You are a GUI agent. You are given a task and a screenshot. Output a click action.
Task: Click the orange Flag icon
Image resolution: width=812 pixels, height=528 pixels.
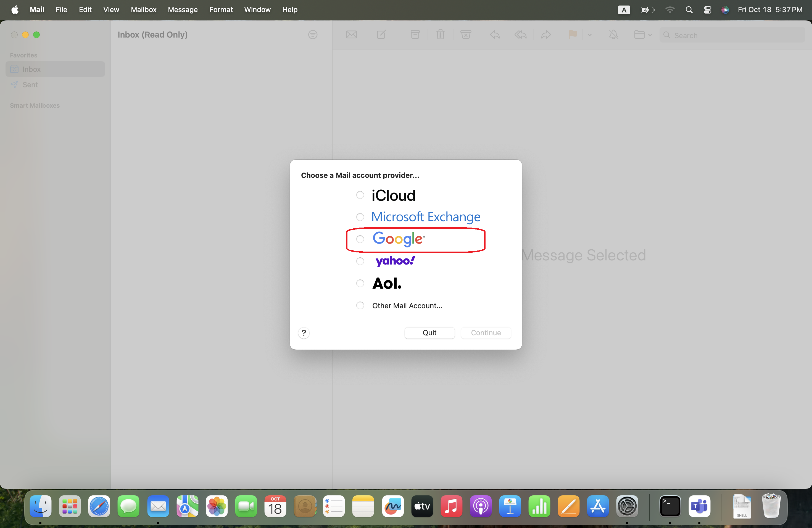[x=573, y=35]
